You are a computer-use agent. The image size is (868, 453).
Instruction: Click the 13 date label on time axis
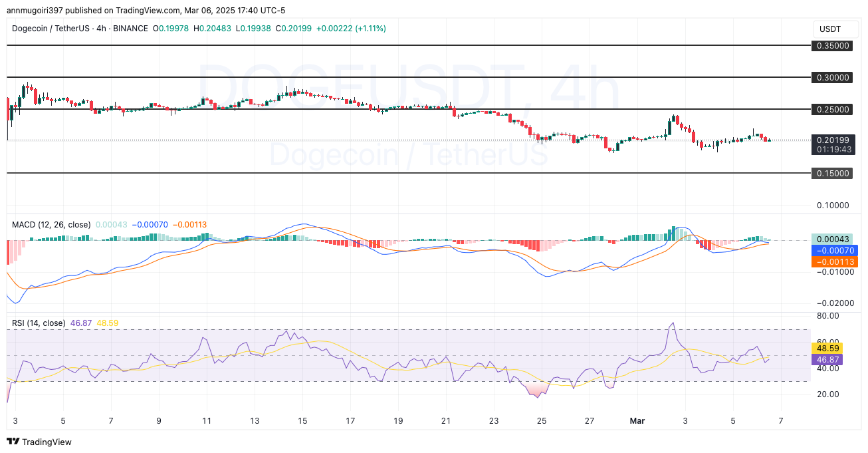pos(255,420)
